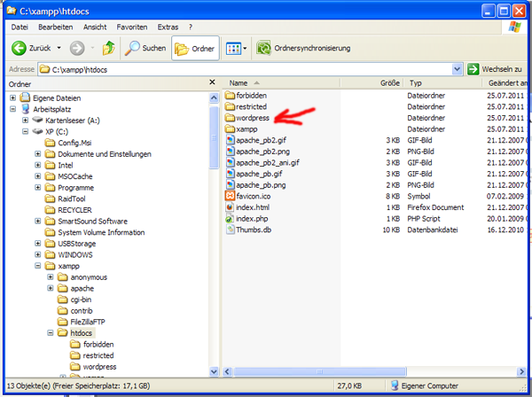The height and width of the screenshot is (397, 532).
Task: Open the Bearbeiten menu
Action: click(56, 27)
